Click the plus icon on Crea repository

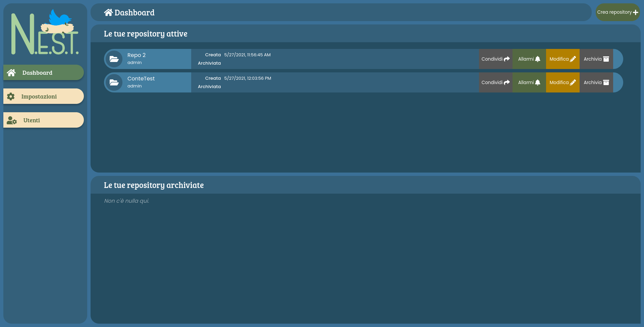coord(635,12)
